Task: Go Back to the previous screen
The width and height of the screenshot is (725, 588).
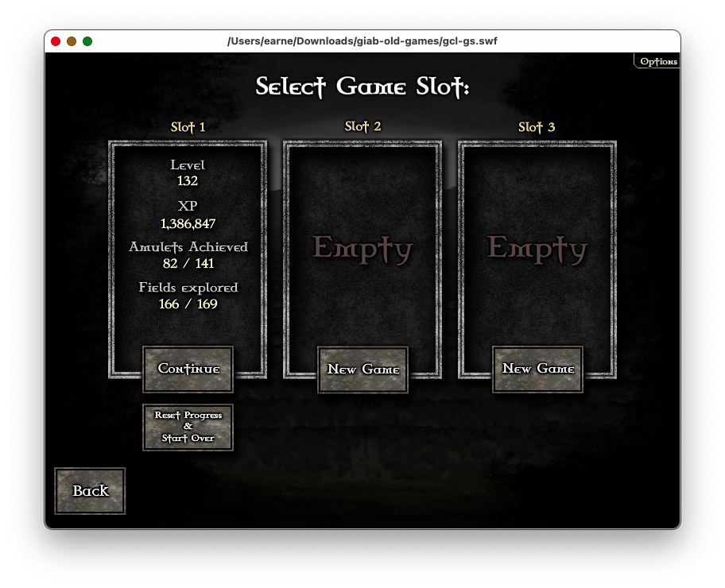Action: coord(90,491)
